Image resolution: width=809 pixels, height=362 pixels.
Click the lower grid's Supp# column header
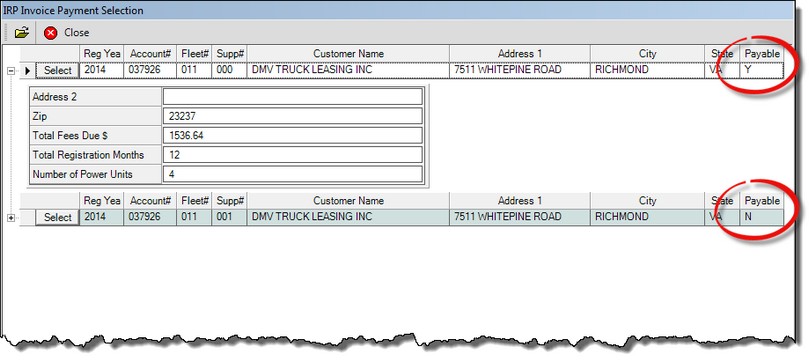(230, 201)
